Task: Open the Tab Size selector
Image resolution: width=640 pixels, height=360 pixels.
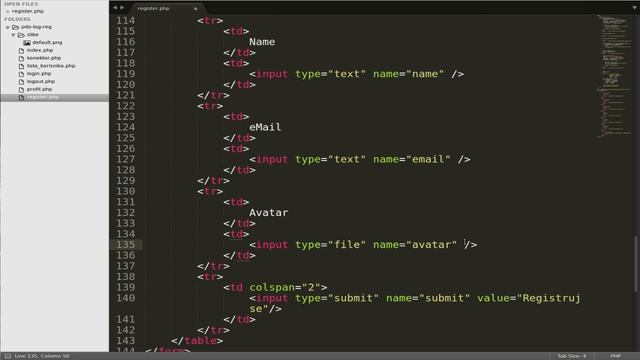Action: coord(572,356)
